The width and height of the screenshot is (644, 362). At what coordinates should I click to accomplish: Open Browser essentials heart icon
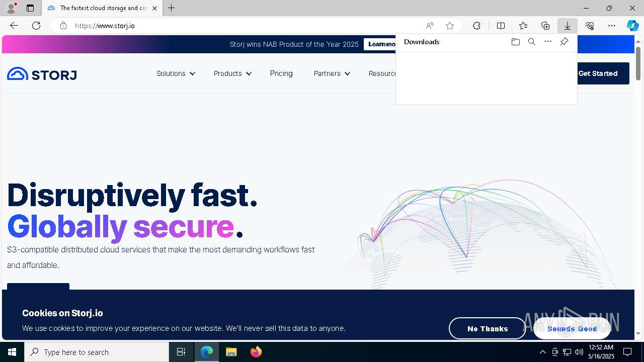pyautogui.click(x=590, y=26)
